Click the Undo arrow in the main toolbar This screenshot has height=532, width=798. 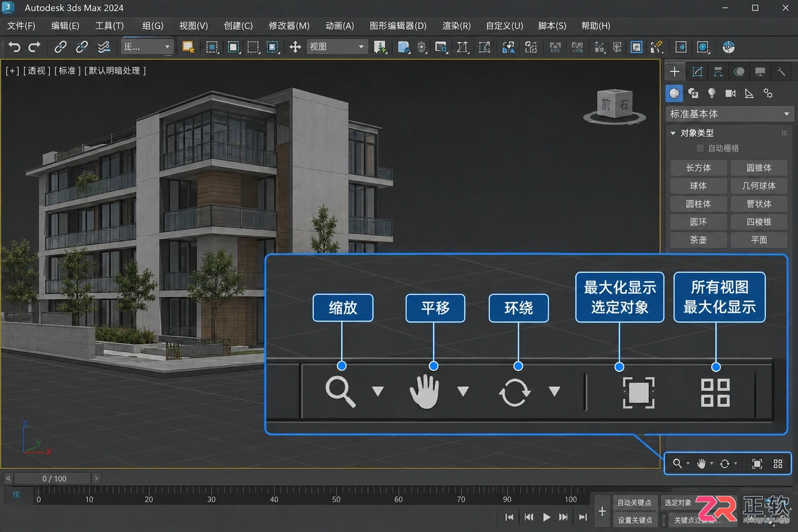(x=14, y=47)
